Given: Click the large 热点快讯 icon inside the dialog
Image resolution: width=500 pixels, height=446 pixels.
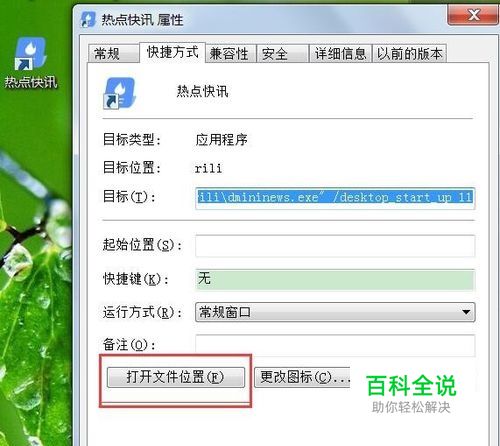Looking at the screenshot, I should pos(119,93).
